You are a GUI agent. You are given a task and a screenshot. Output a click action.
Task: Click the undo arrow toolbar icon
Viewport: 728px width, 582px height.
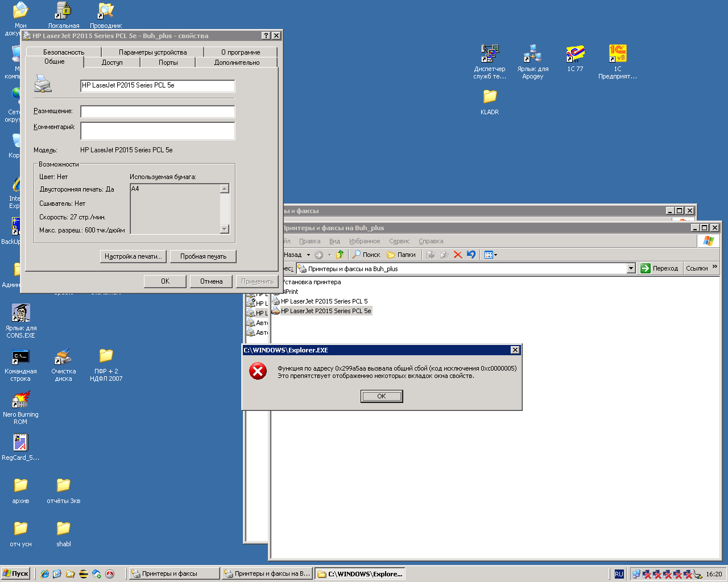pyautogui.click(x=471, y=255)
